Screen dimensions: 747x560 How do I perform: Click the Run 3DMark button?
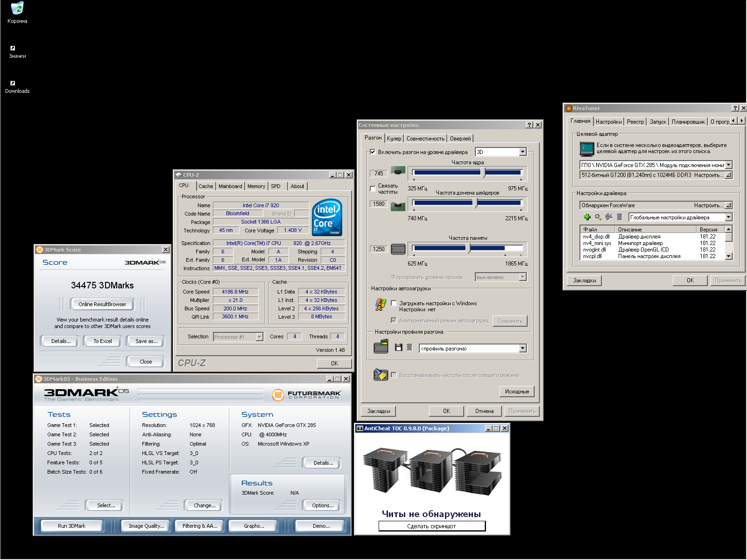point(71,526)
